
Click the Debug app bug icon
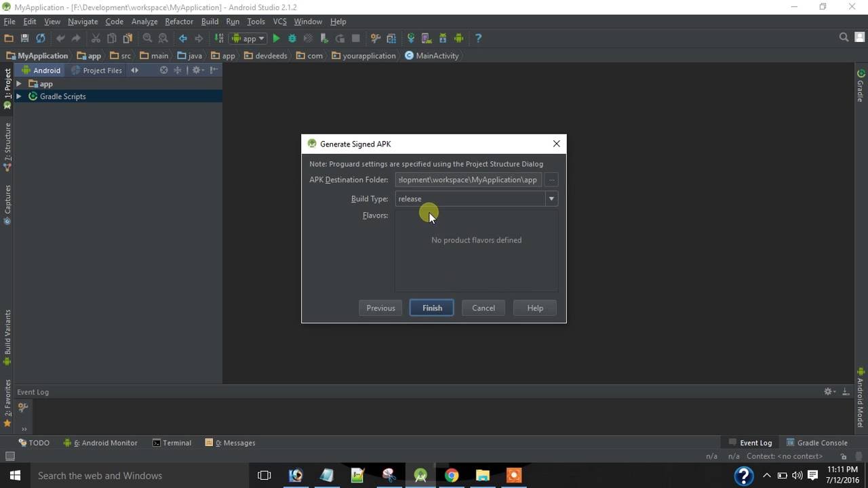click(x=292, y=38)
